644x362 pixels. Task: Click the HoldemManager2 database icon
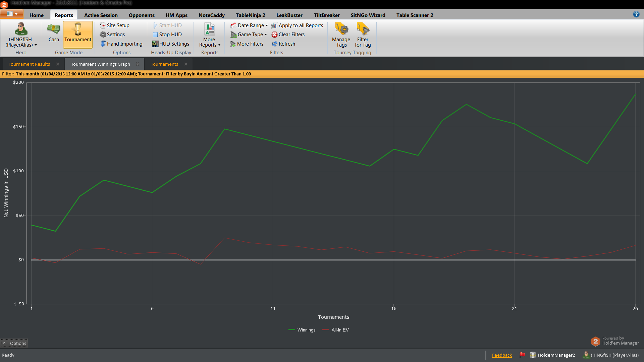click(533, 355)
